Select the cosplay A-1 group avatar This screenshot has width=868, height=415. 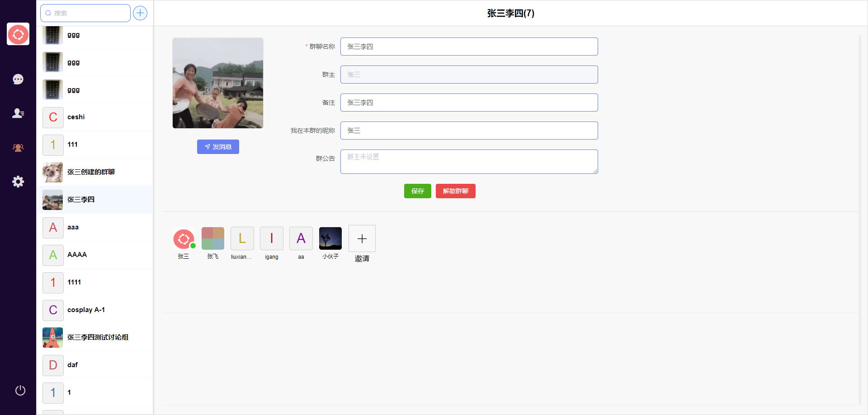click(x=53, y=310)
